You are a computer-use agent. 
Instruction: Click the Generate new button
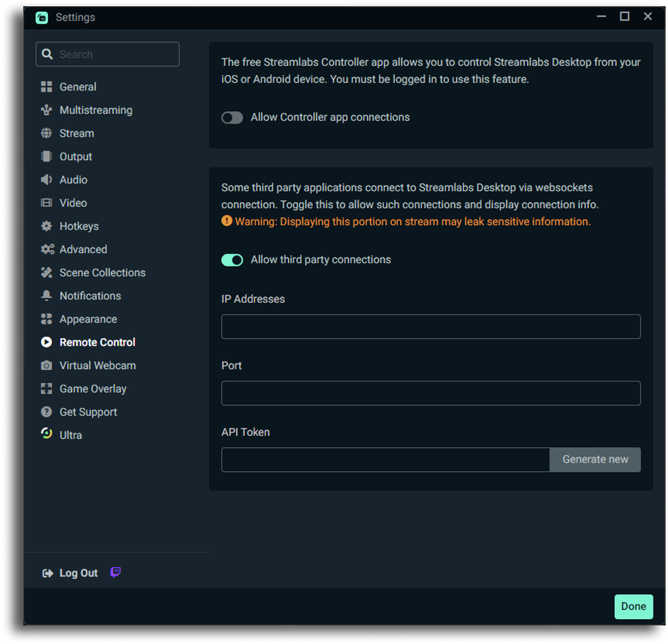tap(595, 460)
